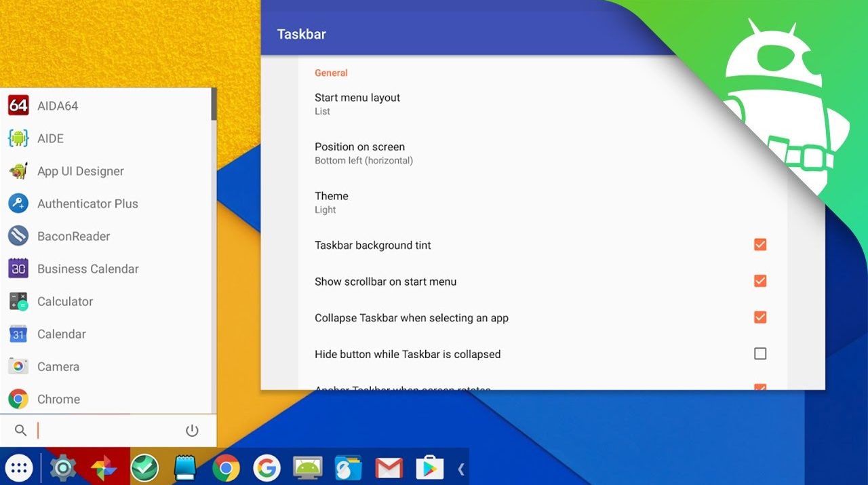Click the power icon in start menu

tap(192, 431)
